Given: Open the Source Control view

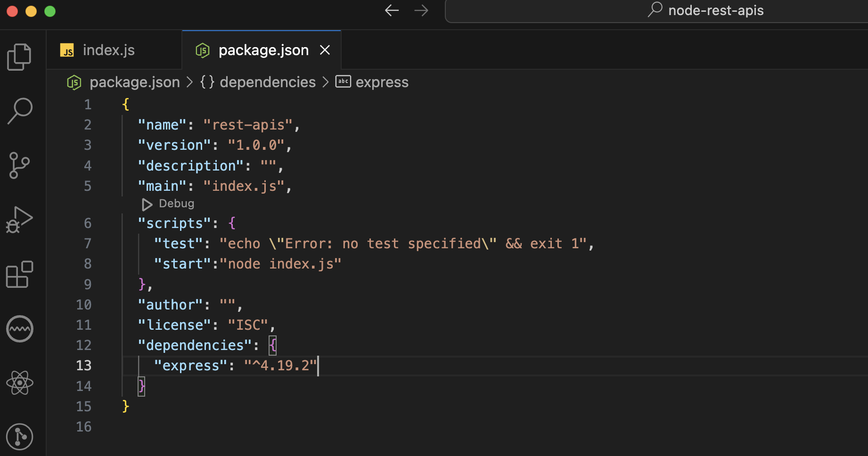Looking at the screenshot, I should coord(19,165).
